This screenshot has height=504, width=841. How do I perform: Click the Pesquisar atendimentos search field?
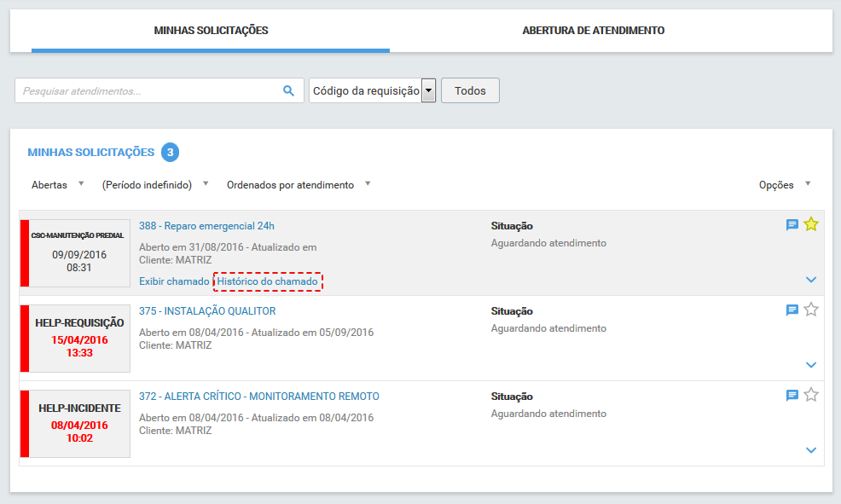[145, 89]
